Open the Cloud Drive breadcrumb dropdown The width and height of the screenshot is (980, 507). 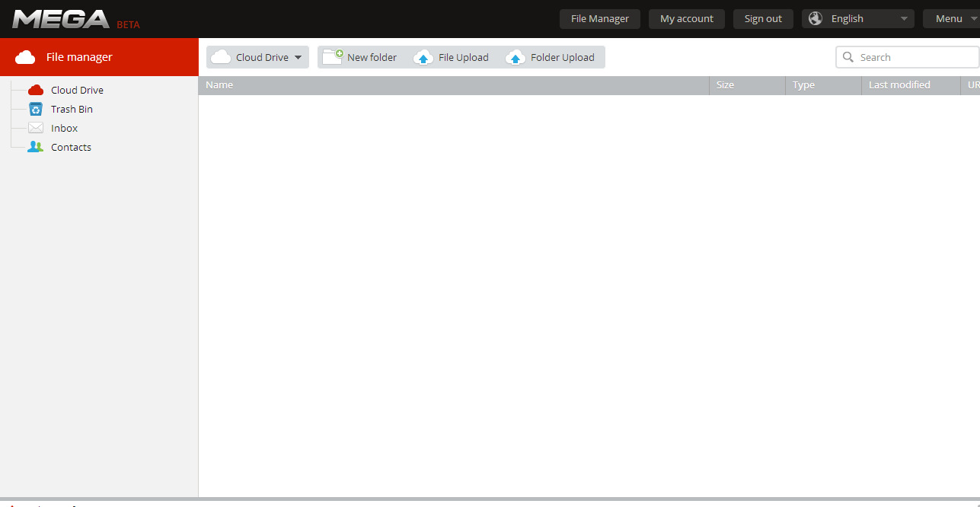[298, 56]
